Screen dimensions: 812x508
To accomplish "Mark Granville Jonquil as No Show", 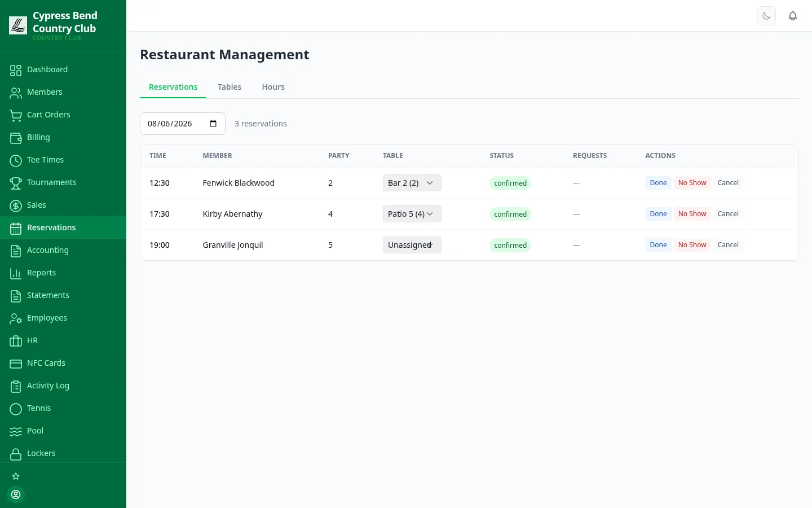I will [x=692, y=245].
